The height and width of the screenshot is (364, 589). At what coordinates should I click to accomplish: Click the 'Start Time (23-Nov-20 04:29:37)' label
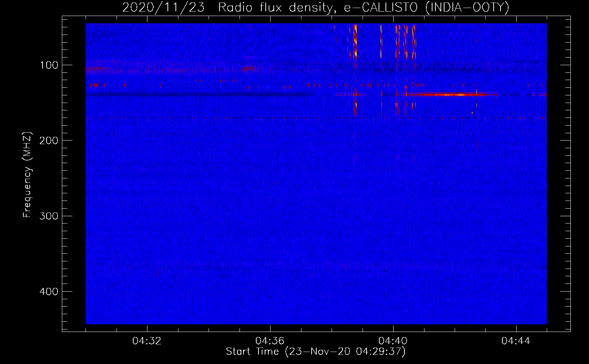pos(316,352)
